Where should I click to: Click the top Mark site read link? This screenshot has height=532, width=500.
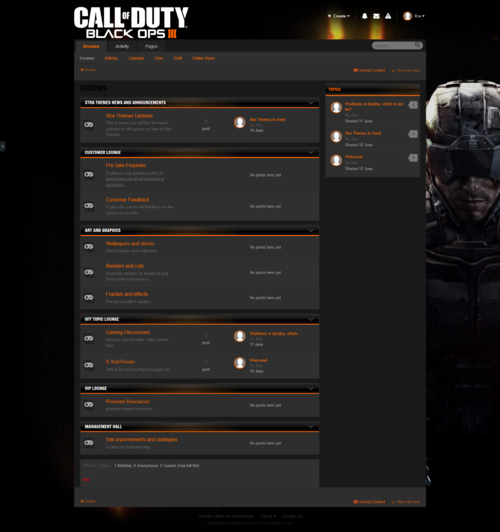(406, 70)
